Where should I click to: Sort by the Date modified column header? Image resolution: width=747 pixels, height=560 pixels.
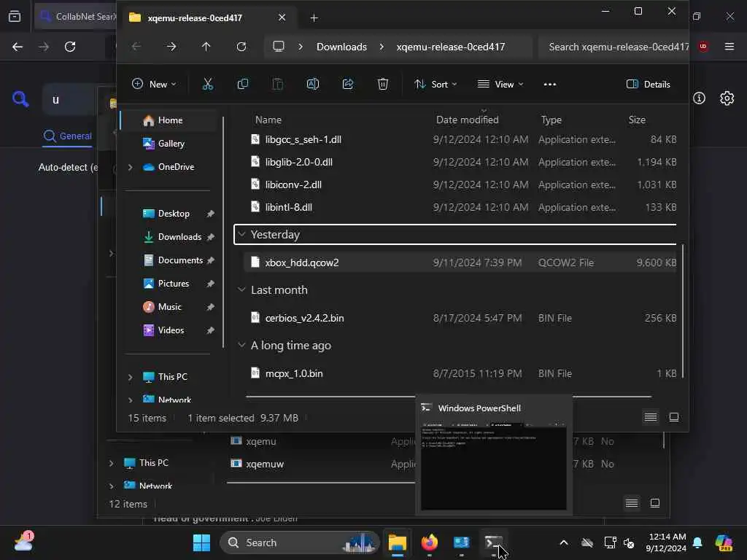point(468,120)
